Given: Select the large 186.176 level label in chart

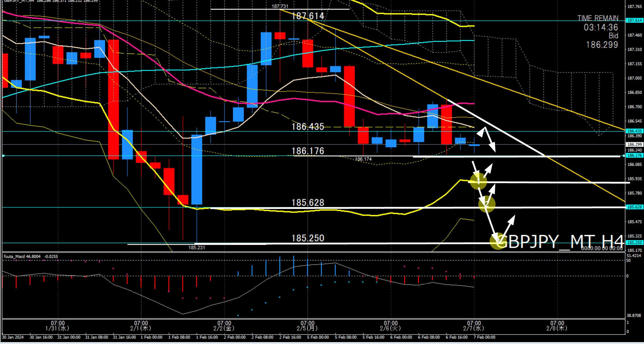Looking at the screenshot, I should click(x=308, y=151).
